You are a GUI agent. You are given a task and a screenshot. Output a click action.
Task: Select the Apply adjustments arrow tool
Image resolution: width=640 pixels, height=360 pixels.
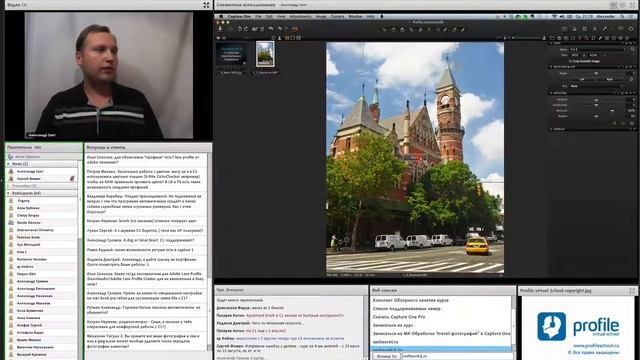pyautogui.click(x=463, y=29)
